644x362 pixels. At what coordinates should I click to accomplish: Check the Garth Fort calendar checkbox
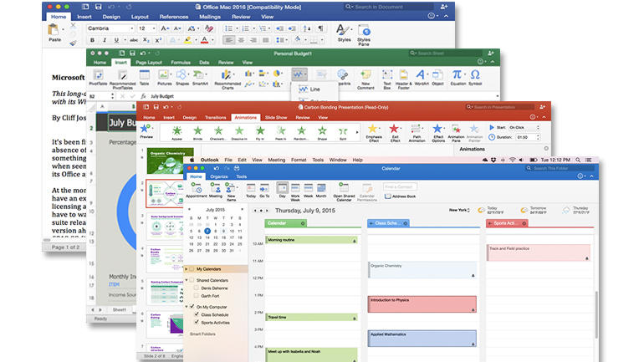click(197, 295)
